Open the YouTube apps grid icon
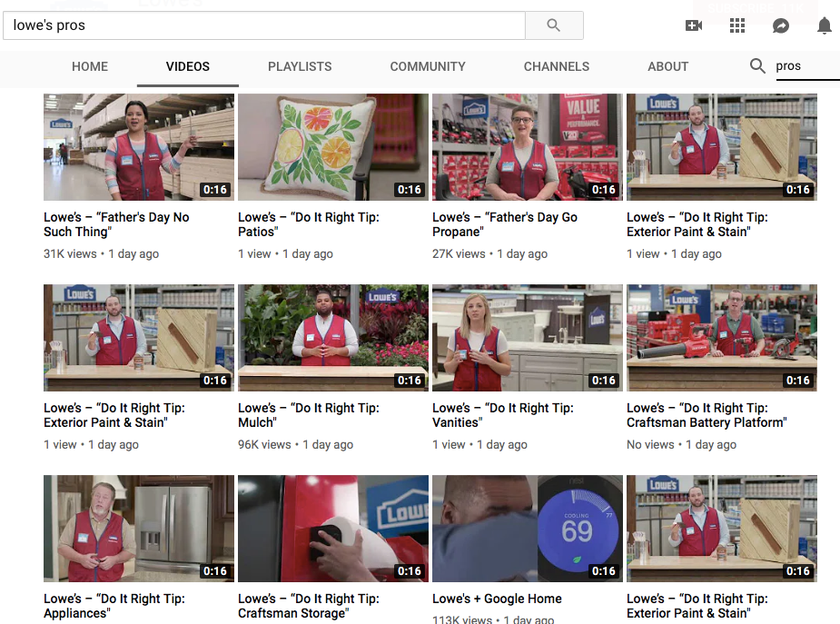This screenshot has width=840, height=624. click(x=737, y=25)
